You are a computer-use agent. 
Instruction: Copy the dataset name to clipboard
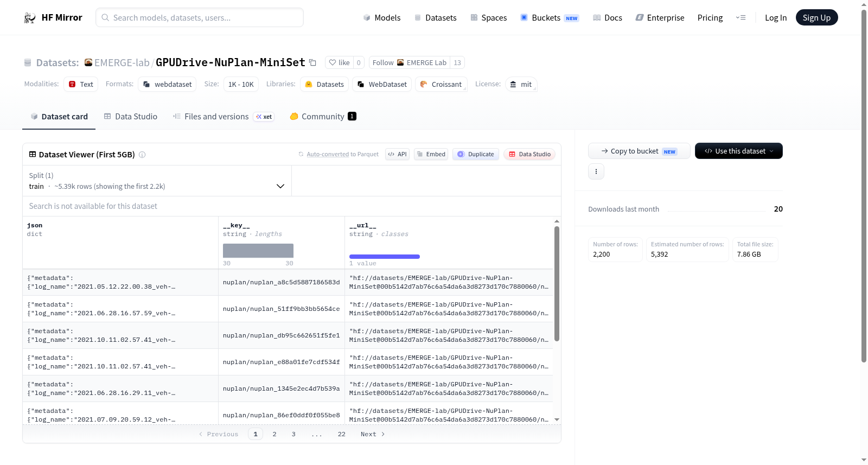point(312,62)
